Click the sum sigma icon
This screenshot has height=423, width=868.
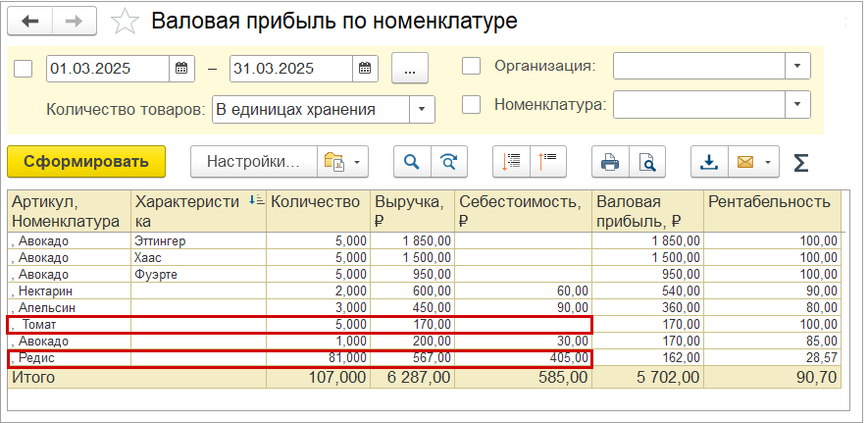point(801,162)
